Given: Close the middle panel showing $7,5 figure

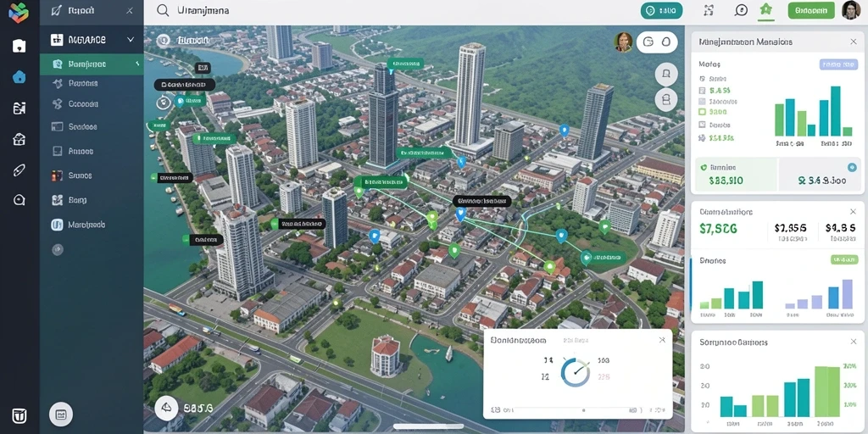Looking at the screenshot, I should (x=853, y=211).
